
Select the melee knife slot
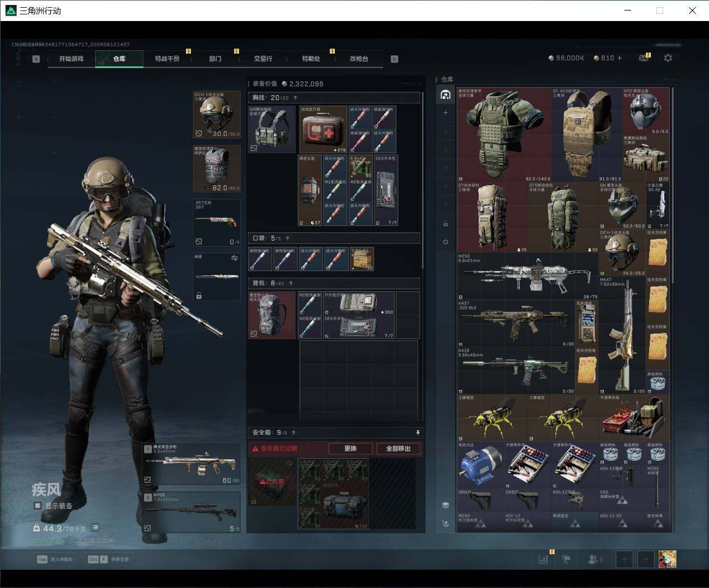pyautogui.click(x=217, y=277)
